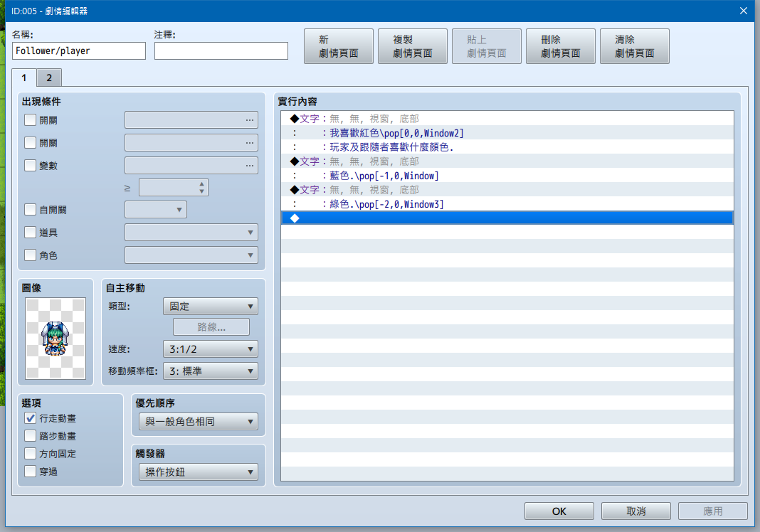
Task: Enable the 自開關 condition checkbox
Action: coord(30,209)
